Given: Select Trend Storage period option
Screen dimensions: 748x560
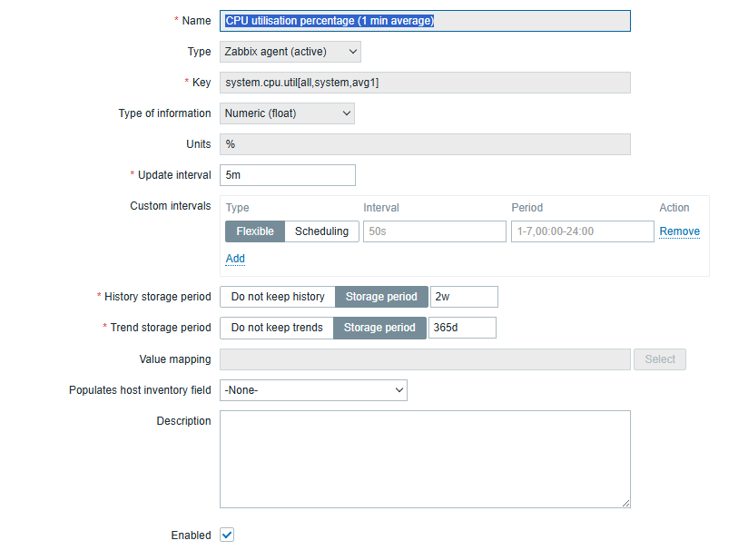Looking at the screenshot, I should point(379,328).
